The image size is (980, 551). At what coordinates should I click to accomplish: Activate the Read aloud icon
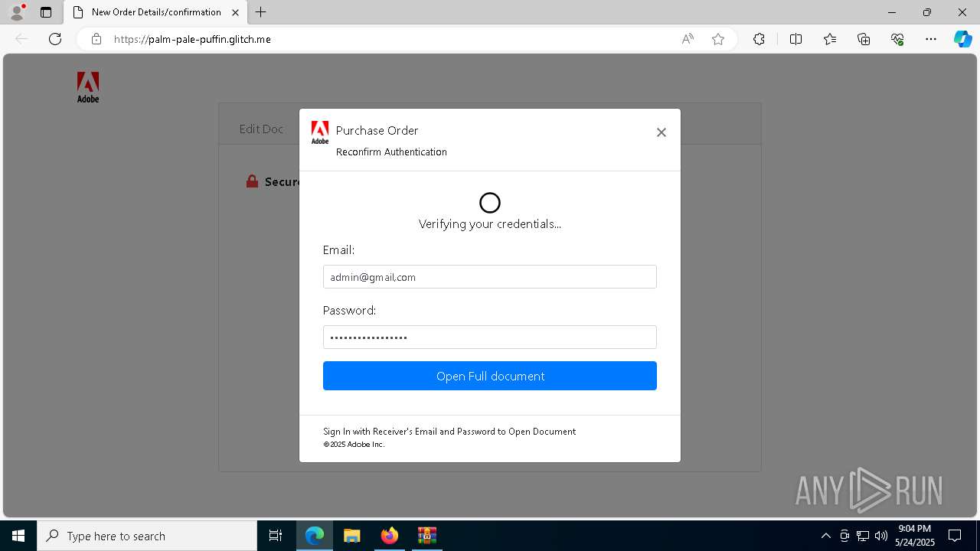point(688,39)
